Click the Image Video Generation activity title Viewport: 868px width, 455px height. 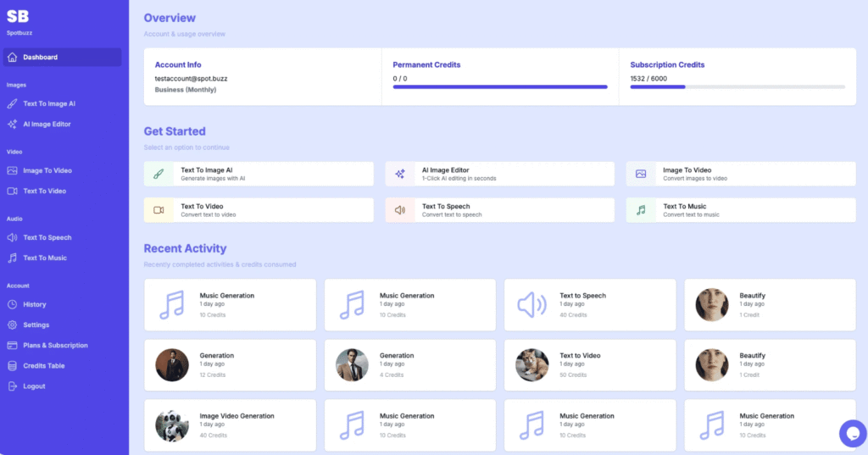pos(237,416)
